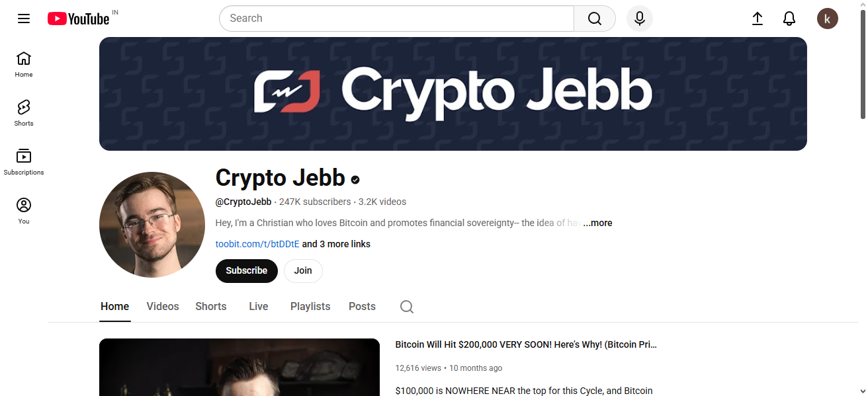Click the search magnifier button
The width and height of the screenshot is (868, 396).
point(595,19)
